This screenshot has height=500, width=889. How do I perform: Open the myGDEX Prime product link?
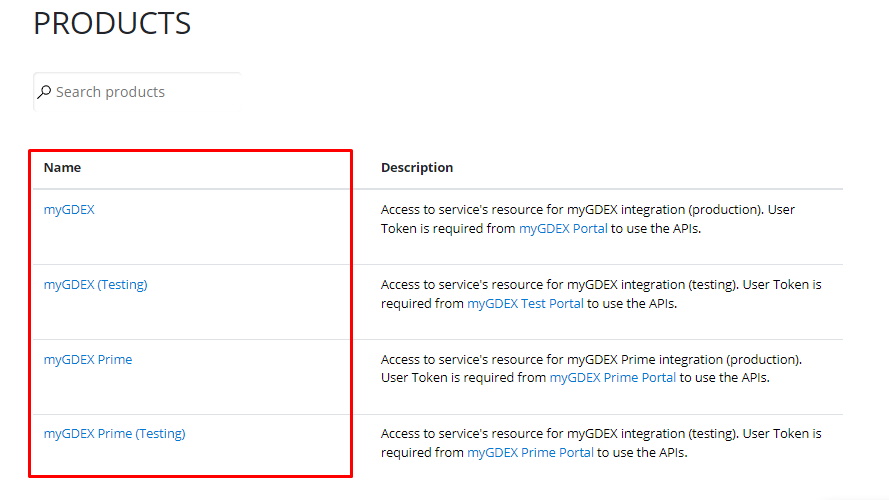[88, 359]
